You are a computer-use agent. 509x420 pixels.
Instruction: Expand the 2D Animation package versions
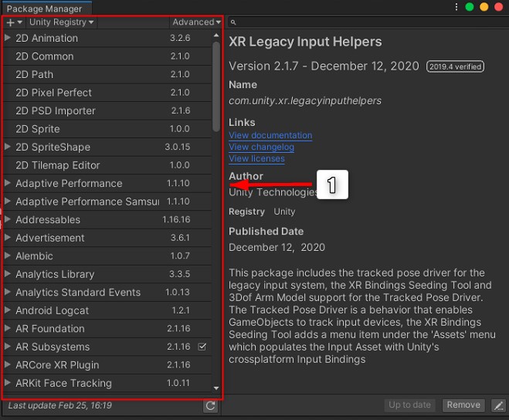point(8,38)
